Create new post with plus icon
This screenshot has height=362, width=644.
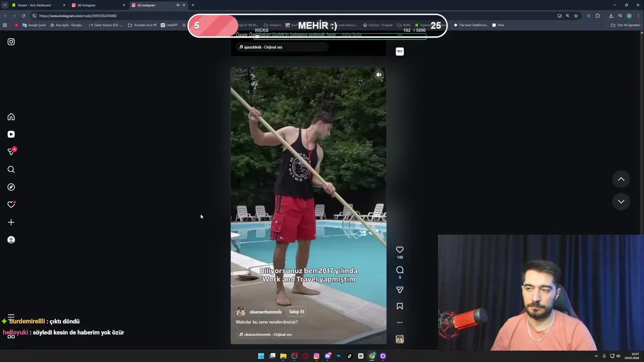[11, 222]
